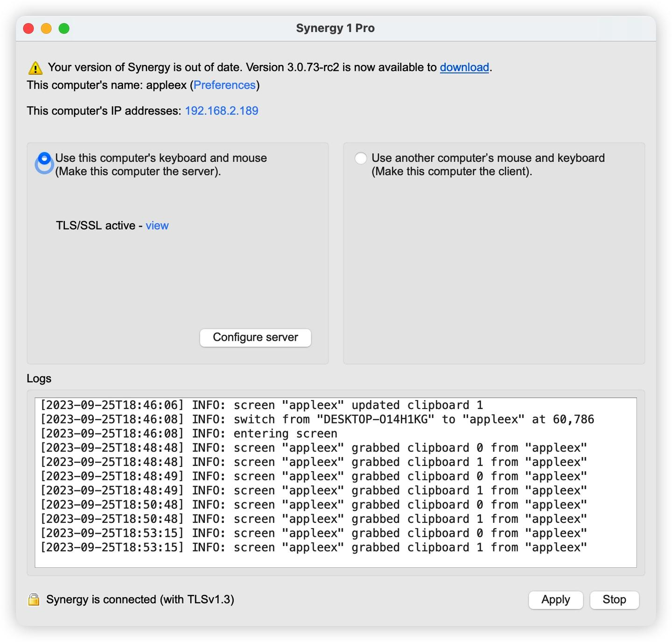672x642 pixels.
Task: Click the 18:48:48 'grabbed clipboard 0' log line
Action: click(x=314, y=448)
